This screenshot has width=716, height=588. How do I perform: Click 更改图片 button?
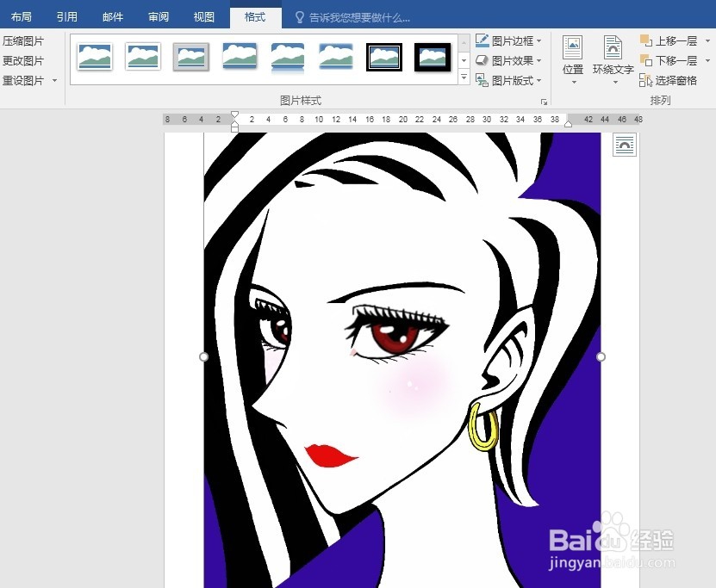(22, 60)
